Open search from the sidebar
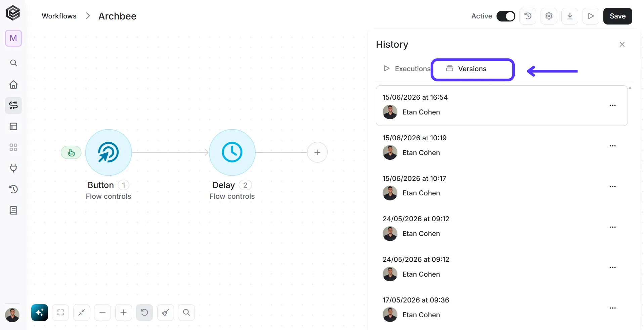The image size is (644, 330). coord(13,63)
